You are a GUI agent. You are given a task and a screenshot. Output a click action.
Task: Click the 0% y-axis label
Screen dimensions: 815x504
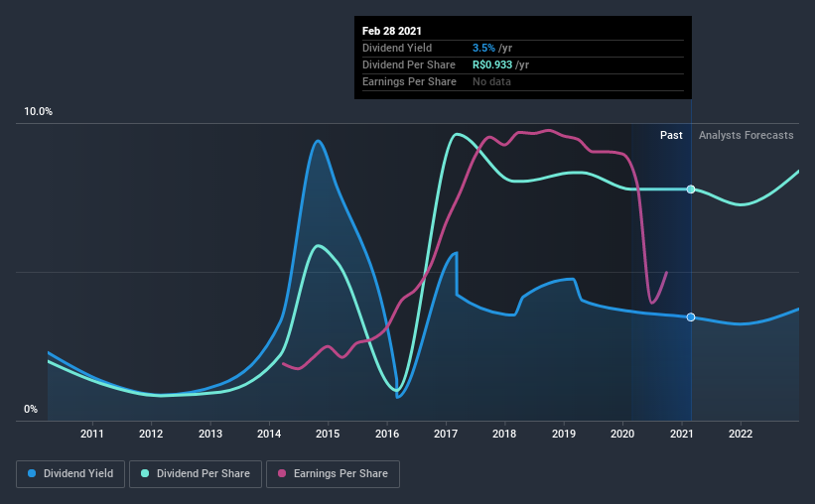[x=31, y=410]
